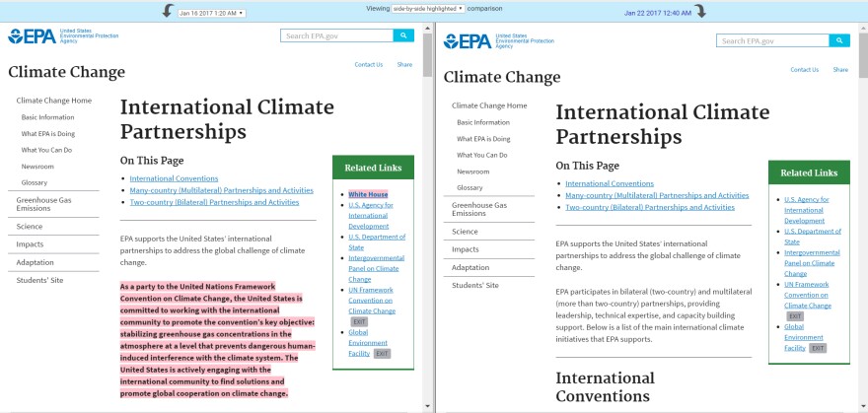
Task: Open Students' Site in the right sidebar
Action: [475, 285]
